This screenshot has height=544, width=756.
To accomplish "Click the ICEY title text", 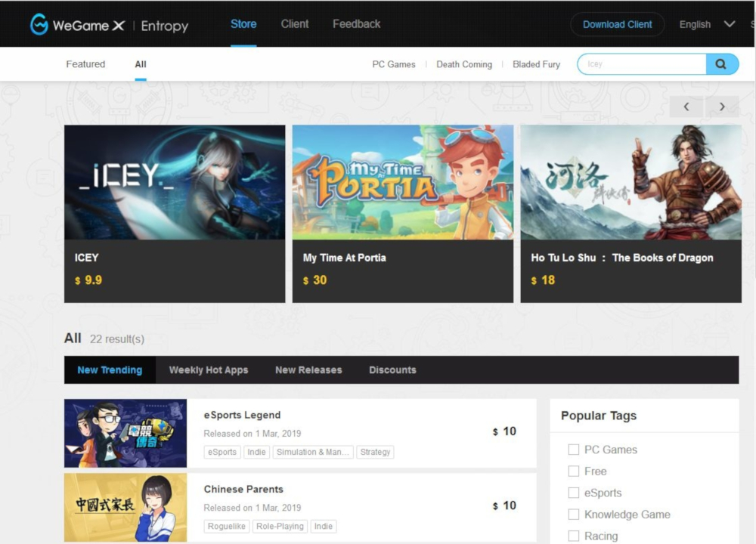I will point(86,258).
